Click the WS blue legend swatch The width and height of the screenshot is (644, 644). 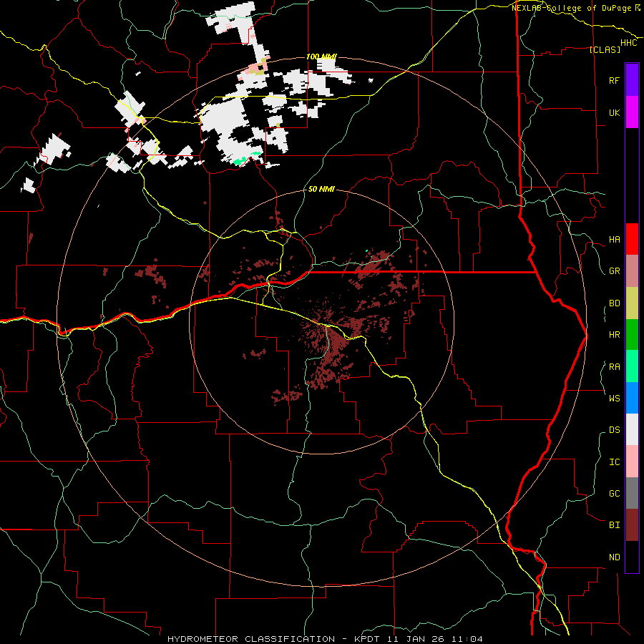(632, 398)
